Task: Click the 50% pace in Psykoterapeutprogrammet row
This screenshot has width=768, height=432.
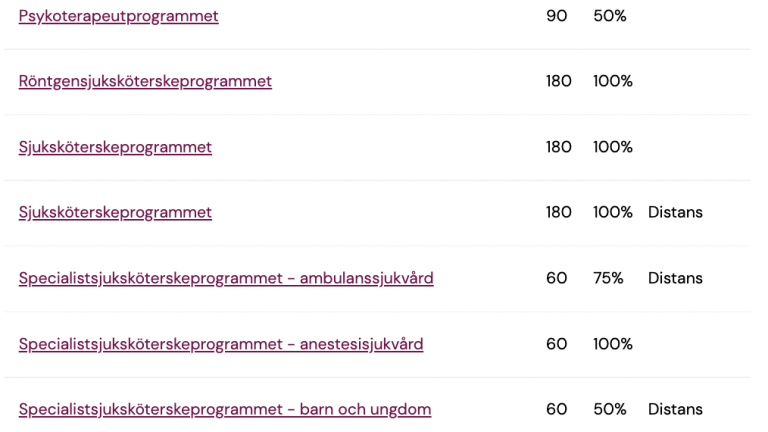Action: [x=610, y=16]
